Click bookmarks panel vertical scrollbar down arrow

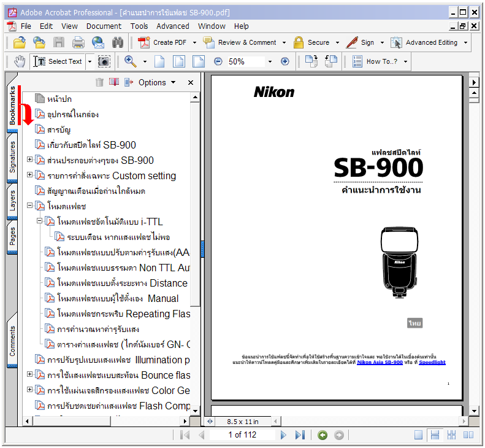195,411
